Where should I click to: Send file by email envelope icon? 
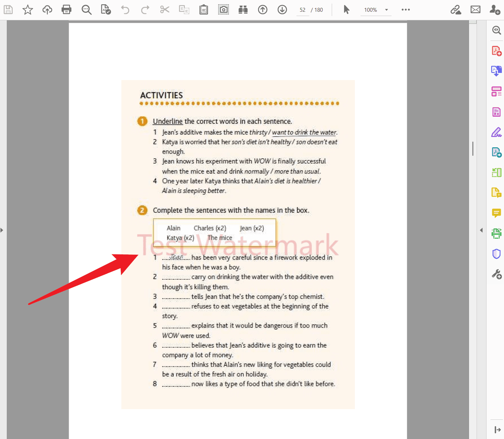476,10
